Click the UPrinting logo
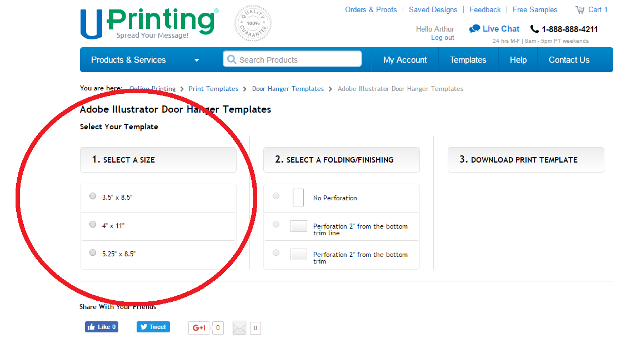Screen dimensions: 631x364 pyautogui.click(x=149, y=23)
